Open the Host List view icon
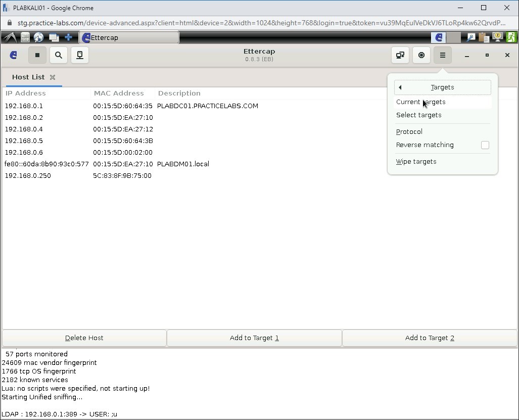The width and height of the screenshot is (519, 420). point(79,55)
